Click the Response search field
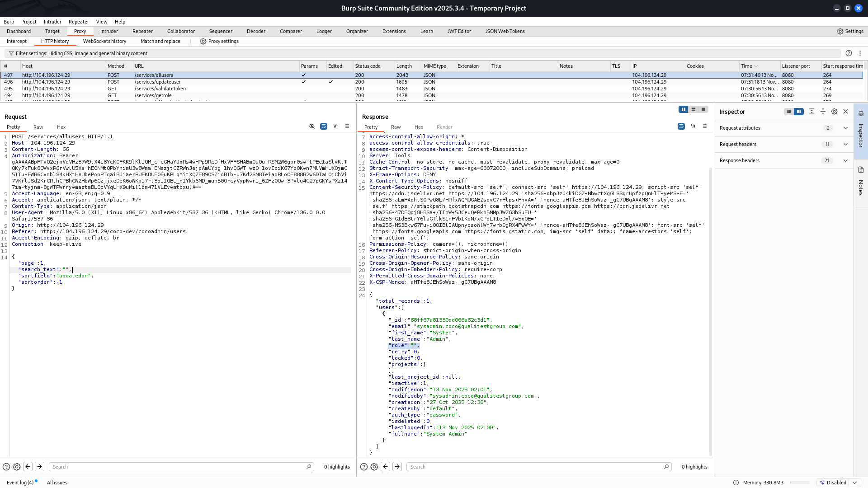868x488 pixels. click(538, 467)
